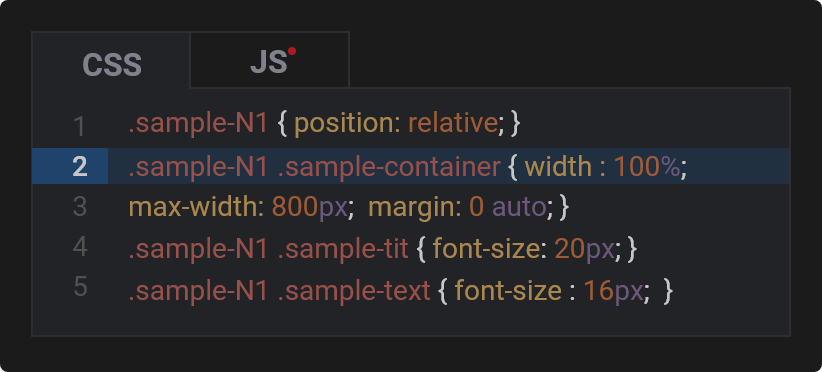Select highlighted line number 2

(79, 167)
